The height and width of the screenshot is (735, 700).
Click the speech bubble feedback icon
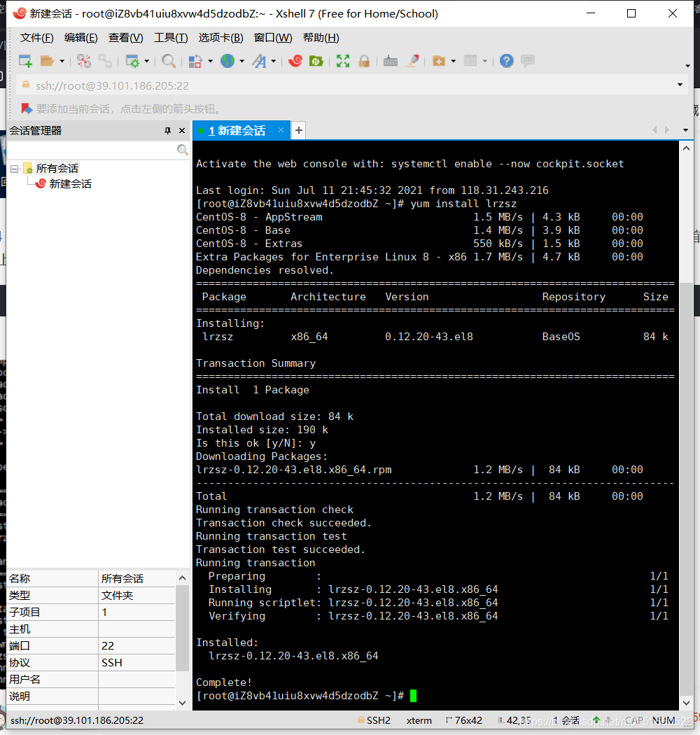(x=528, y=61)
